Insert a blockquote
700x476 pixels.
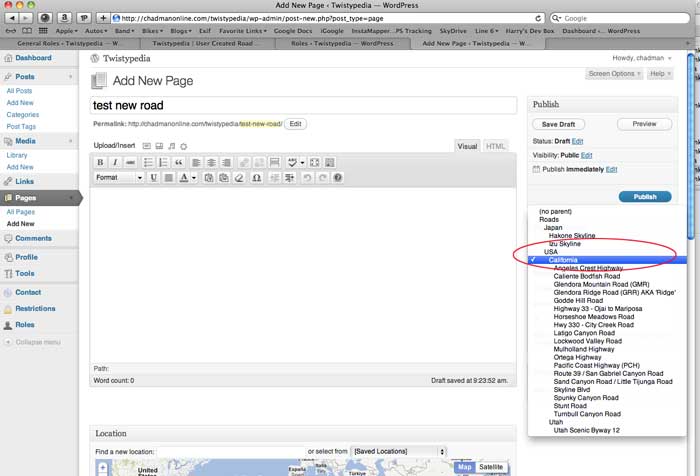click(x=178, y=163)
